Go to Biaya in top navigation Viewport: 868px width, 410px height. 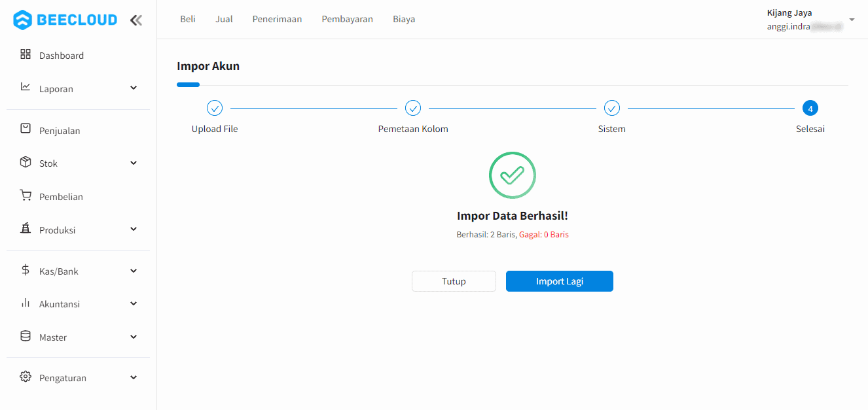(404, 20)
